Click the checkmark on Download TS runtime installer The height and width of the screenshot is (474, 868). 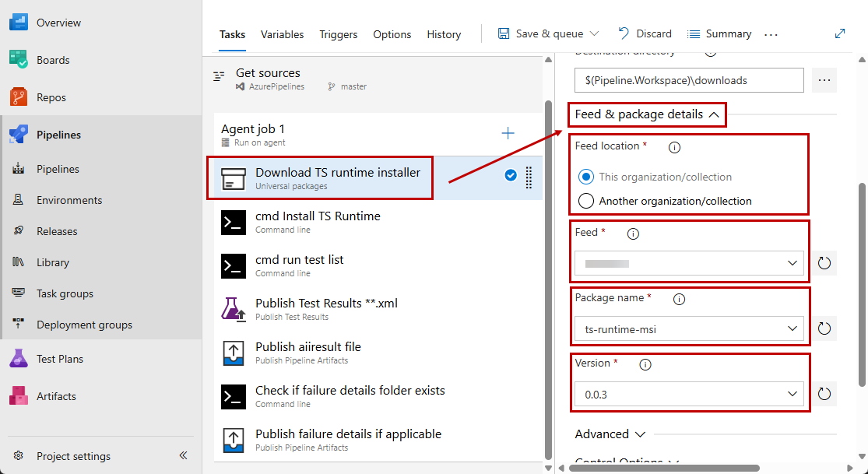[x=511, y=176]
